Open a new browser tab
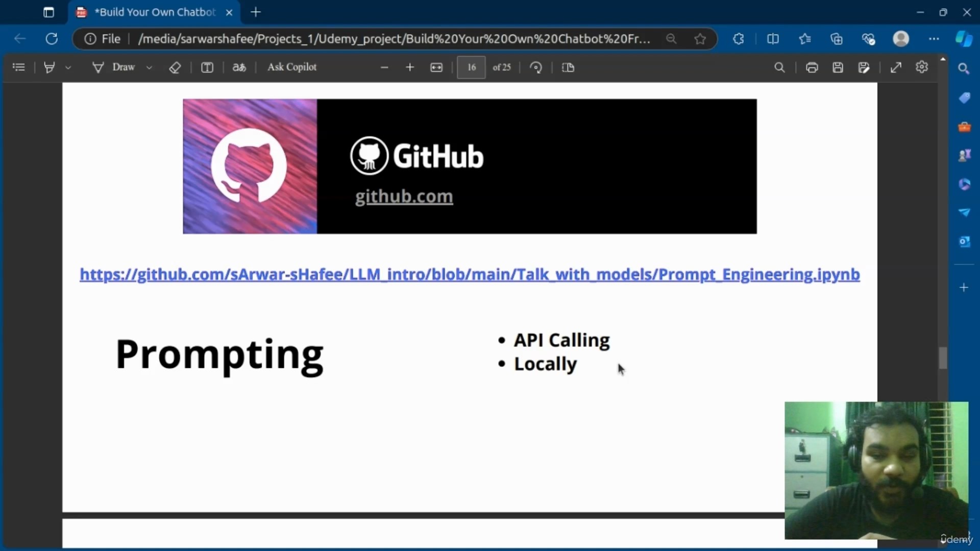Viewport: 980px width, 551px height. tap(256, 12)
